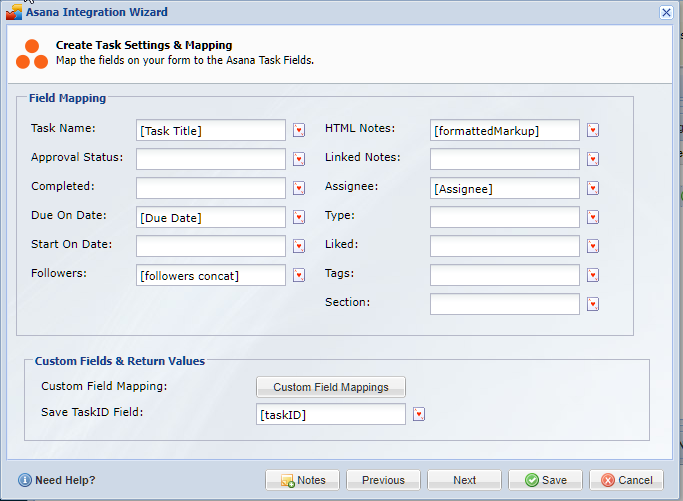Focus the Start On Date input field

tap(211, 246)
